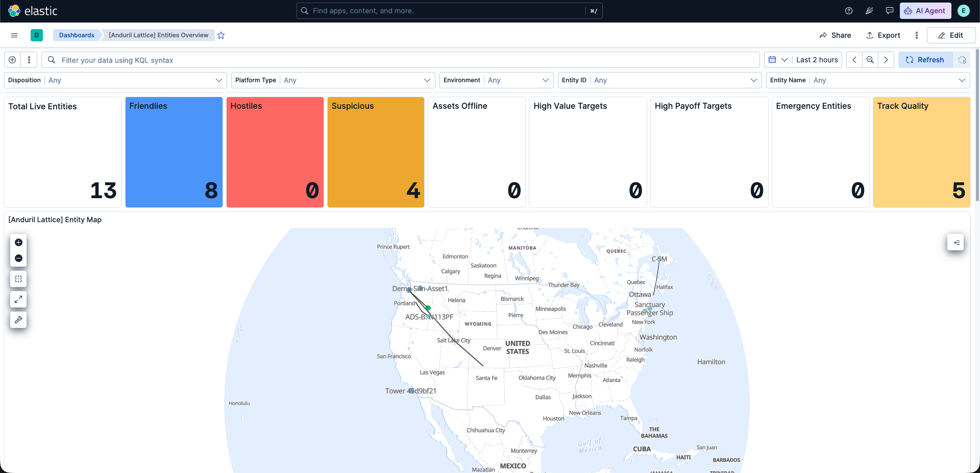The width and height of the screenshot is (980, 473).
Task: Click the C-5M entity label
Action: pyautogui.click(x=659, y=259)
